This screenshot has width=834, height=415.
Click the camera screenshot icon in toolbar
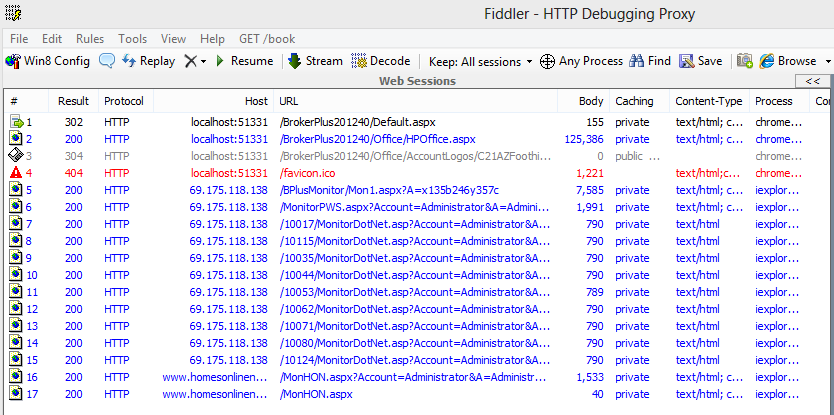tap(744, 61)
